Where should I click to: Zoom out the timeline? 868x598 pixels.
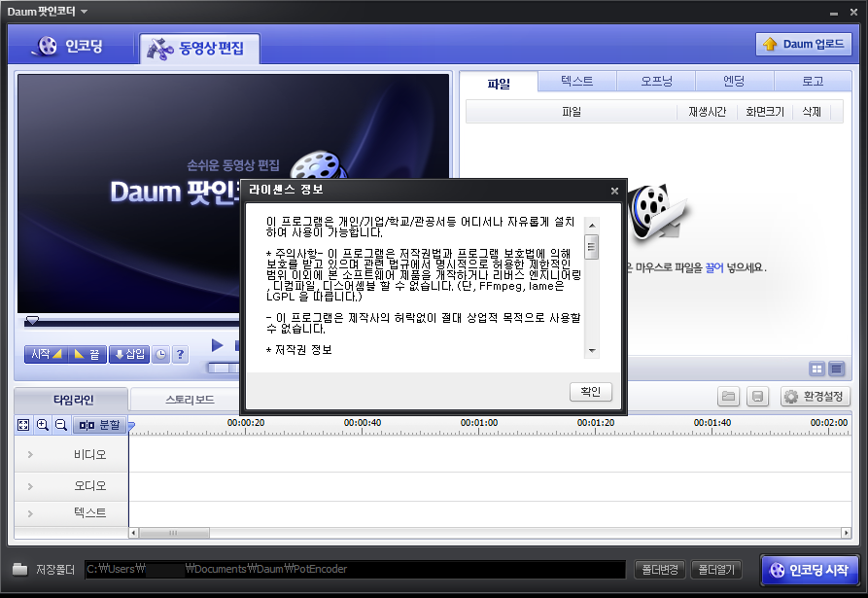click(x=61, y=425)
